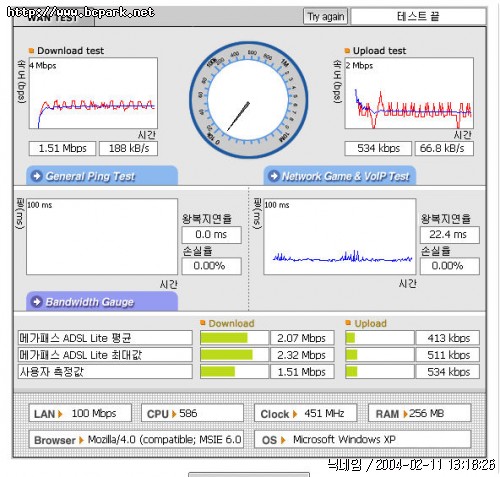The image size is (500, 477).
Task: Click the orange bullet next to Upload test
Action: [x=347, y=51]
